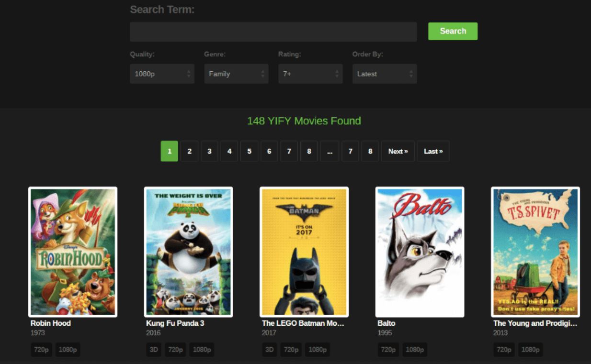This screenshot has height=364, width=591.
Task: Select 1080p for The Young and Prodigious
Action: [x=530, y=350]
